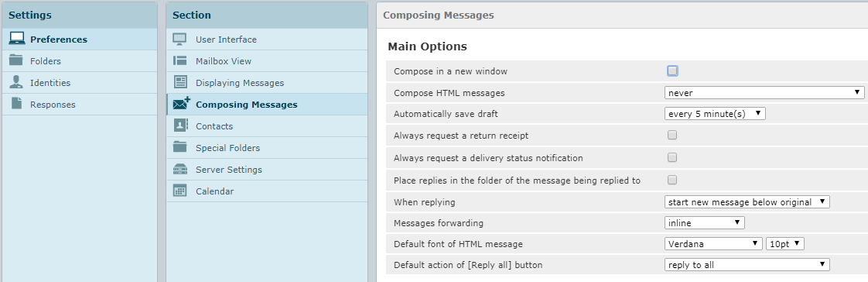Enable Compose in a new window checkbox
868x282 pixels.
672,71
